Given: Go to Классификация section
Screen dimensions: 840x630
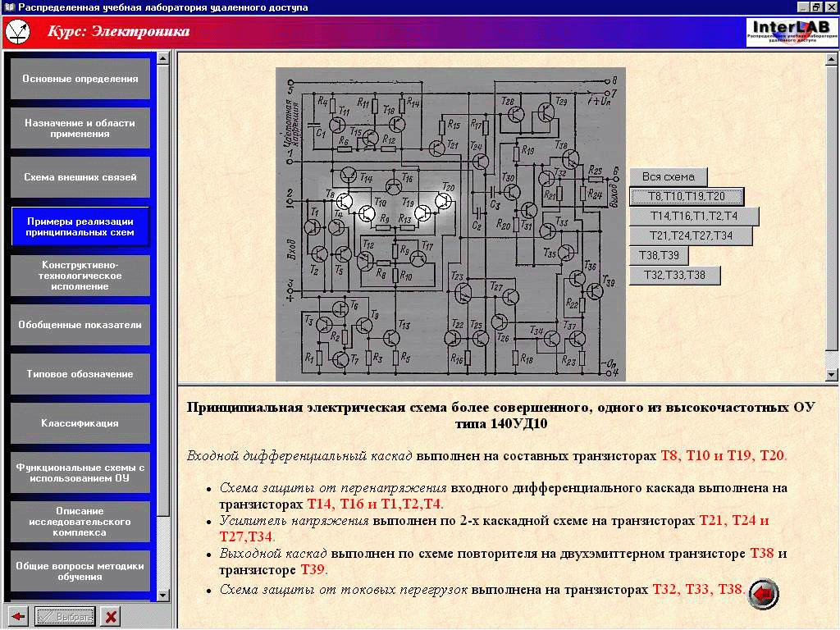Looking at the screenshot, I should coord(80,423).
